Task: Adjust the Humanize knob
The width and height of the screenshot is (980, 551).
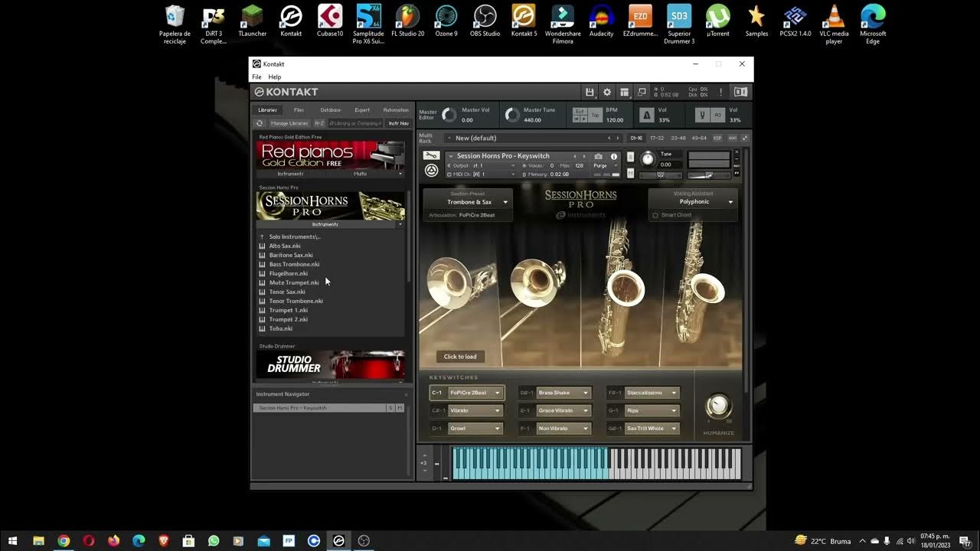Action: pos(718,406)
